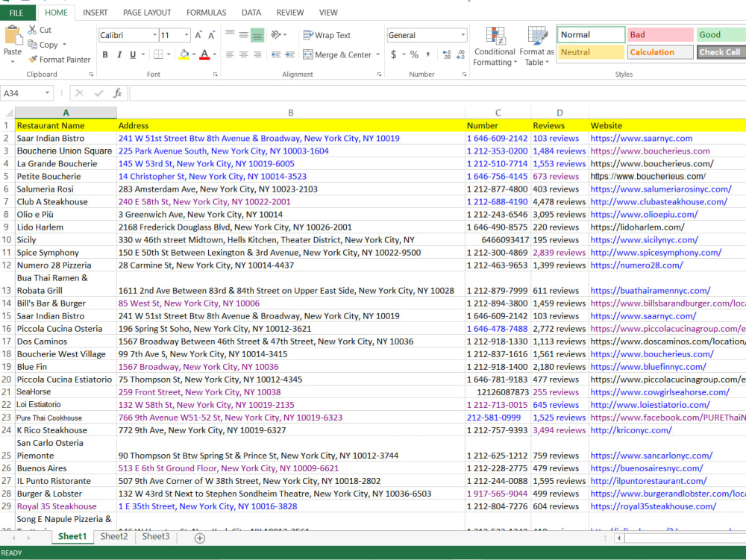The width and height of the screenshot is (746, 560).
Task: Apply Calculation cell style
Action: [660, 51]
